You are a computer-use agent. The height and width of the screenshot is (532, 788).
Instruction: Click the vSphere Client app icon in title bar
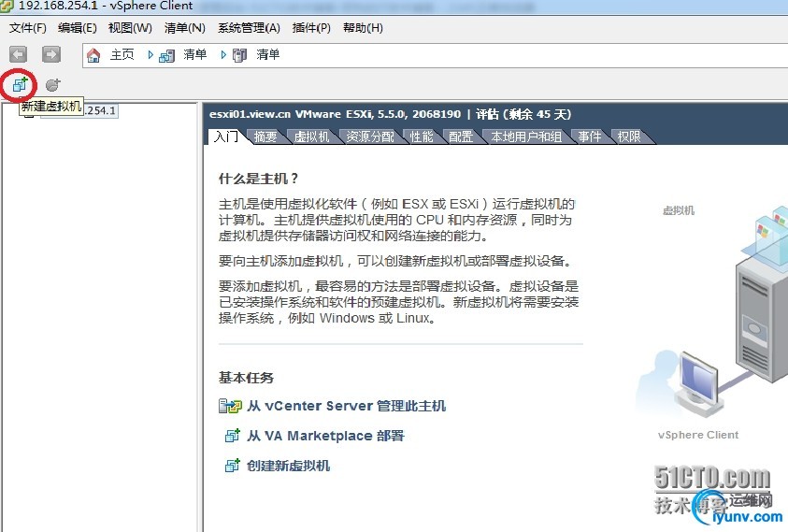7,6
